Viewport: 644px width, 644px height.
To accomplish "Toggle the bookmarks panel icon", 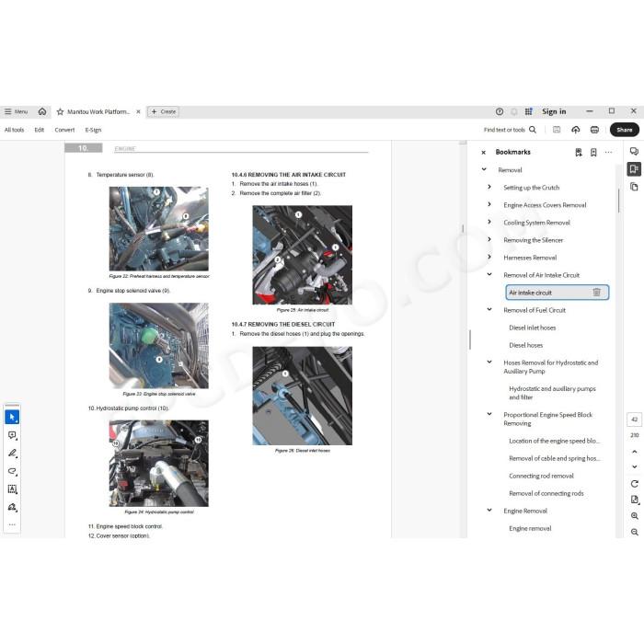I will pyautogui.click(x=634, y=168).
